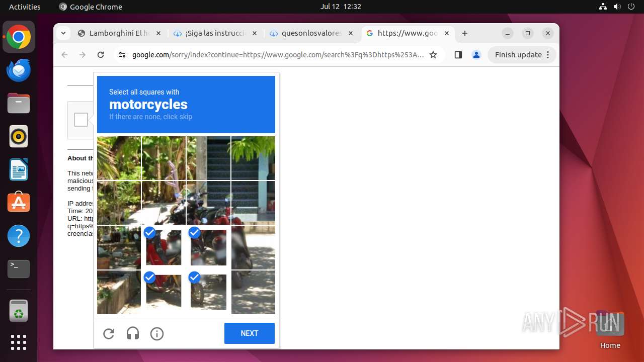Open Help from the dock
This screenshot has height=362, width=644.
click(19, 236)
